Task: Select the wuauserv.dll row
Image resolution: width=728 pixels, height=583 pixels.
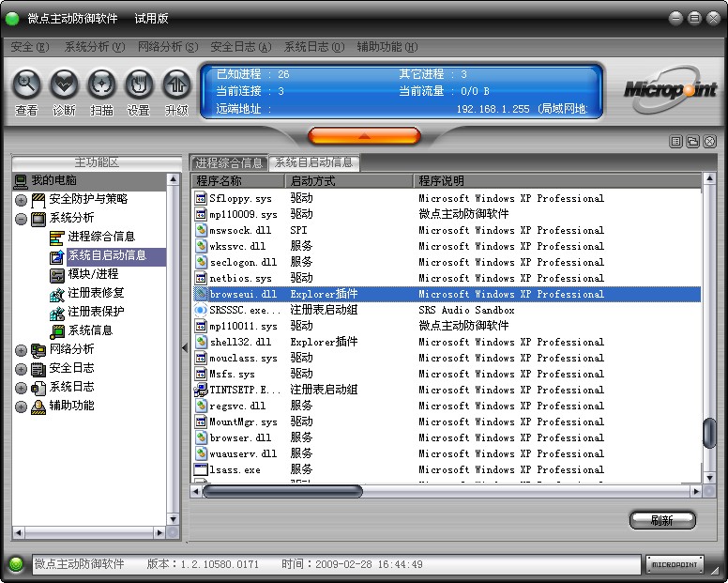Action: [x=447, y=453]
